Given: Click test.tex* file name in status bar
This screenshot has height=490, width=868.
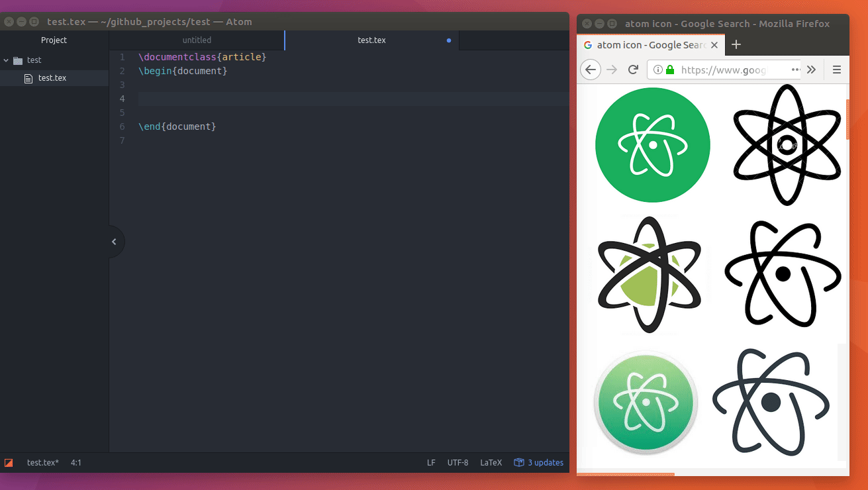Looking at the screenshot, I should pos(43,463).
